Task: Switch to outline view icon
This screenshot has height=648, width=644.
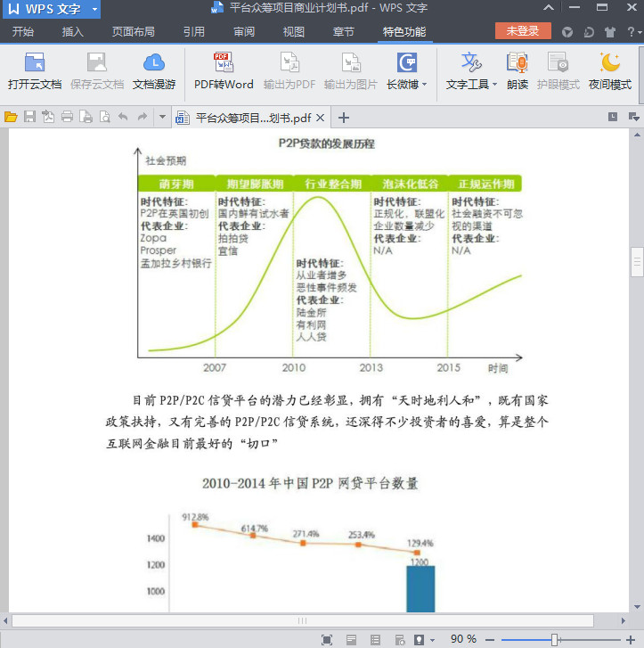Action: (x=376, y=640)
